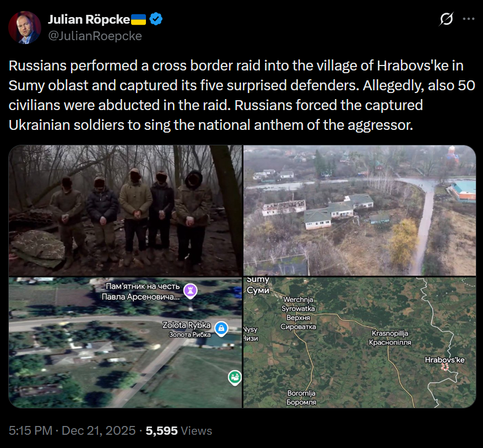Click the blue Zolota Rybka shop pin
483x448 pixels.
coord(221,329)
